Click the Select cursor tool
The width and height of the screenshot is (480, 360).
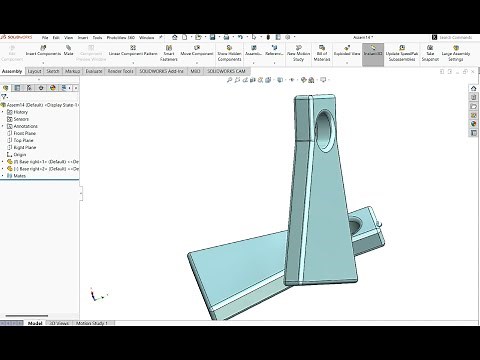(x=254, y=37)
